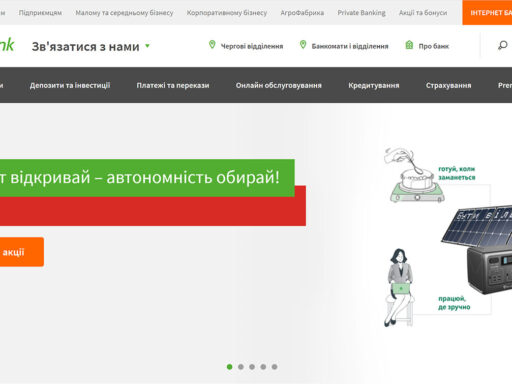This screenshot has height=384, width=512.
Task: Open the Страхування menu
Action: 448,85
